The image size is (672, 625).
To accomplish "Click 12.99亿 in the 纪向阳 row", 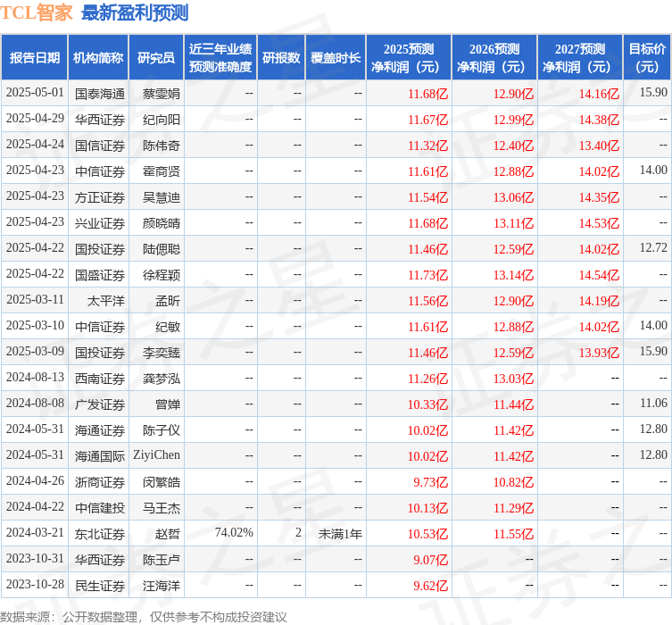I will pyautogui.click(x=513, y=120).
